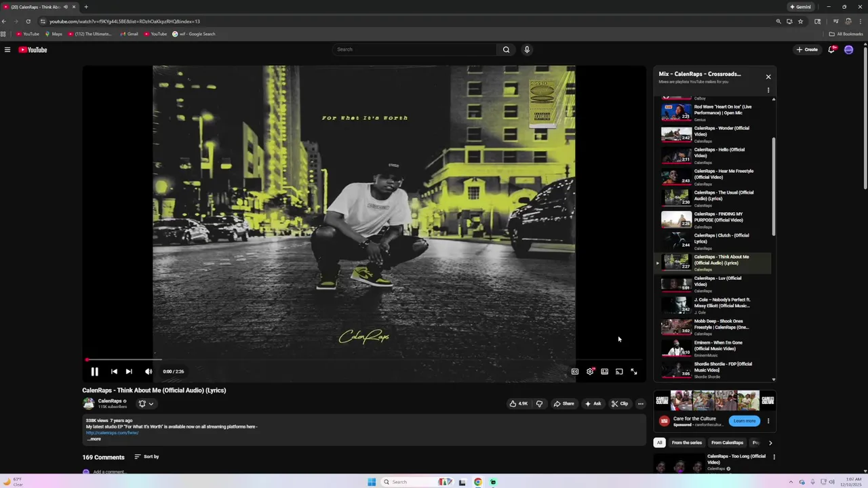This screenshot has height=488, width=868.
Task: Select the All filter chip
Action: [659, 443]
